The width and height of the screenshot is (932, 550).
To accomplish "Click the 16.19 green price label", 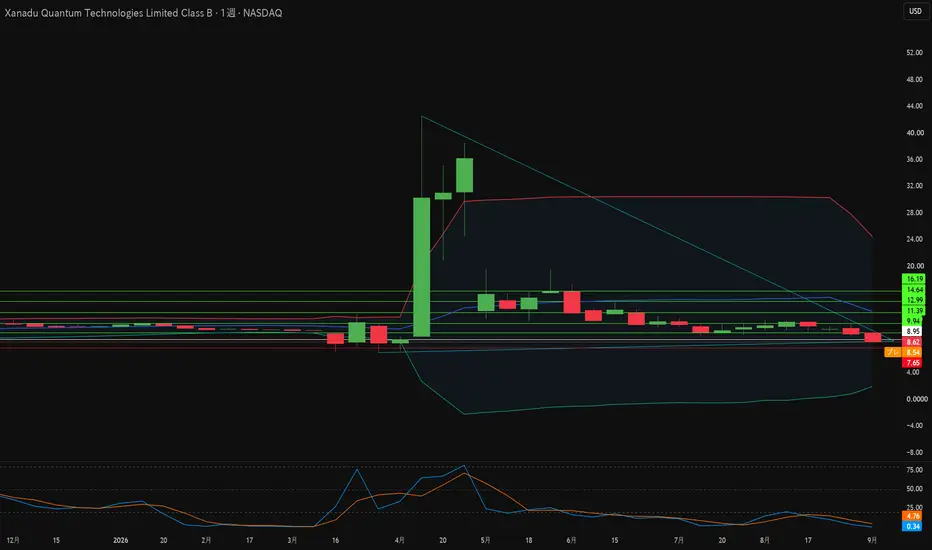I will pyautogui.click(x=914, y=279).
